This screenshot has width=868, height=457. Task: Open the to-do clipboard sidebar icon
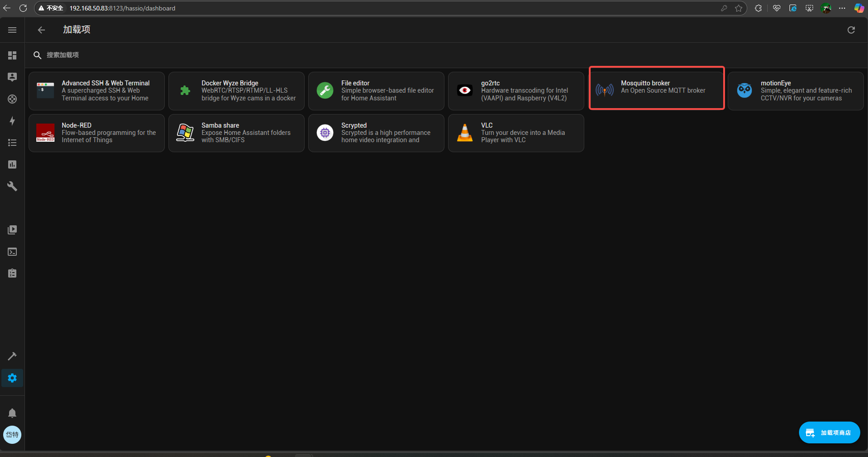click(x=12, y=273)
